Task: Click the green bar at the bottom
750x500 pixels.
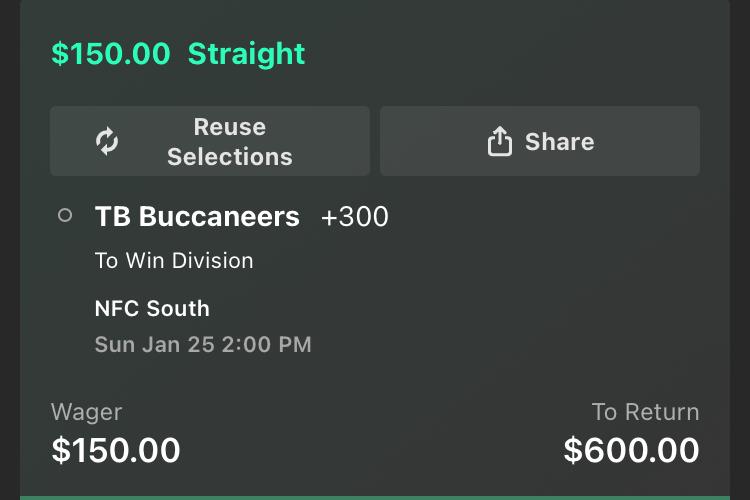Action: 375,496
